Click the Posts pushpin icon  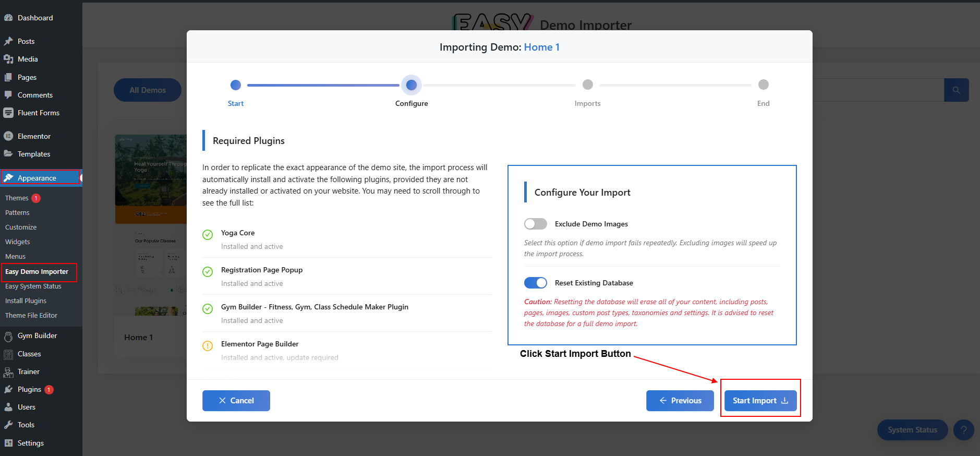(x=8, y=41)
